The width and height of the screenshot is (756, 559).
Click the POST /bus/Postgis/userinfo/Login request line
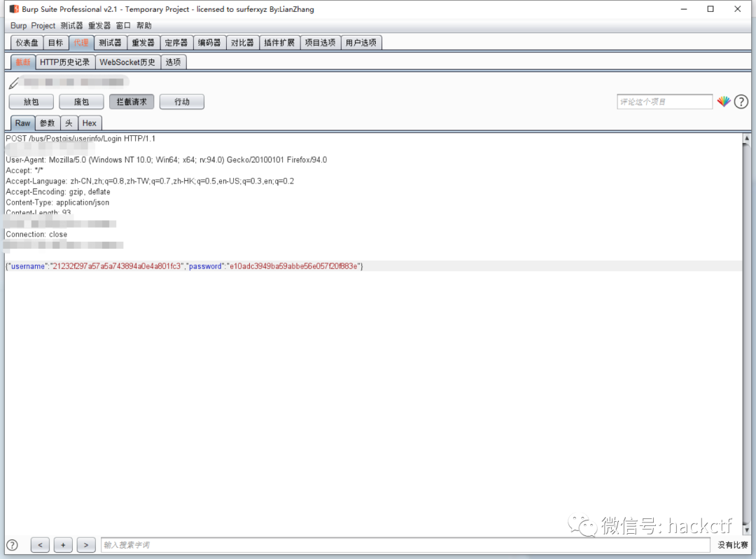80,139
